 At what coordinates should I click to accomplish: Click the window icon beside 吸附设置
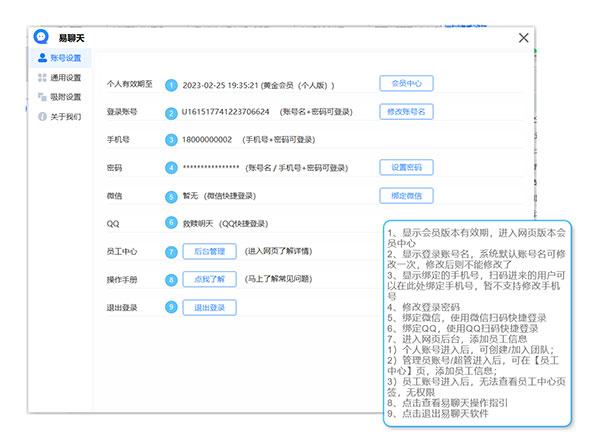[42, 97]
